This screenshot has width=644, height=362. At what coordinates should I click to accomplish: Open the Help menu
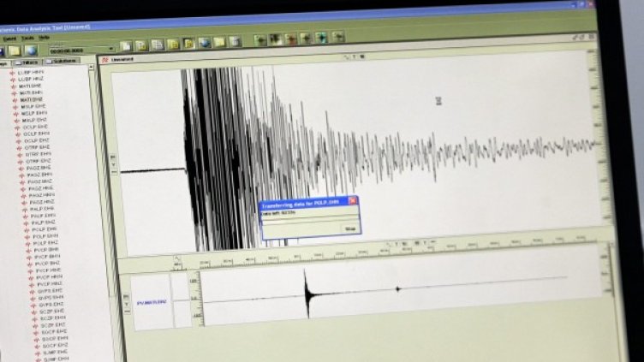coord(45,39)
